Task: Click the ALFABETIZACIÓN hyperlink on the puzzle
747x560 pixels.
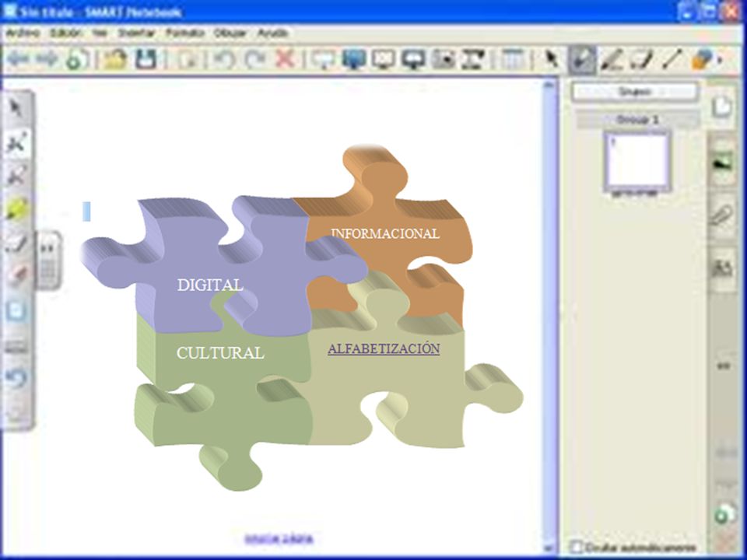Action: coord(384,348)
